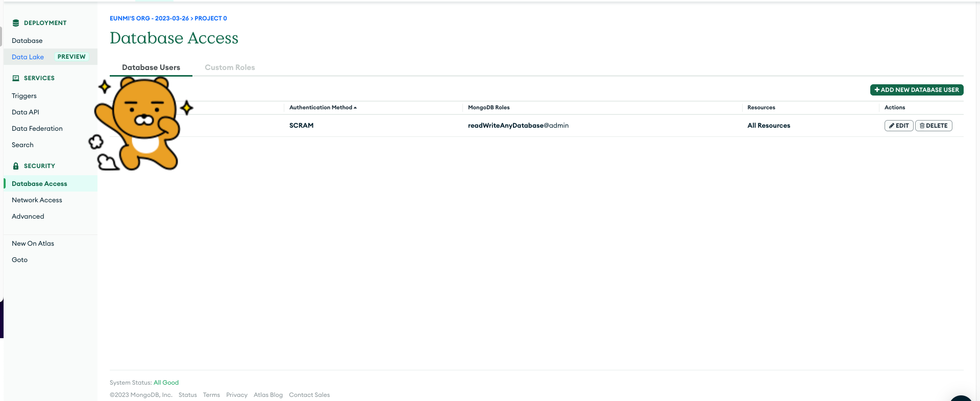
Task: Click the Resources column header
Action: coord(761,108)
